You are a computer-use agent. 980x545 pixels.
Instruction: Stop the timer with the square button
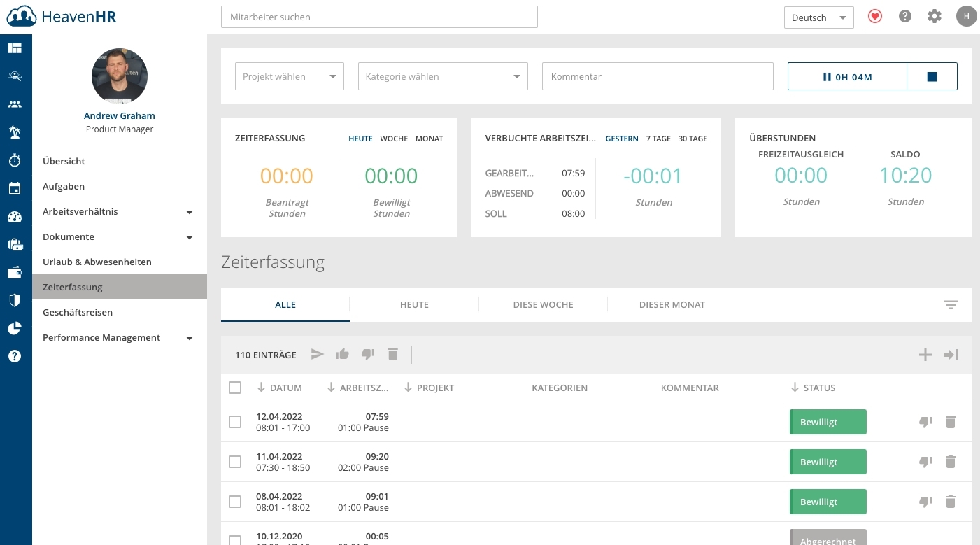[x=932, y=76]
